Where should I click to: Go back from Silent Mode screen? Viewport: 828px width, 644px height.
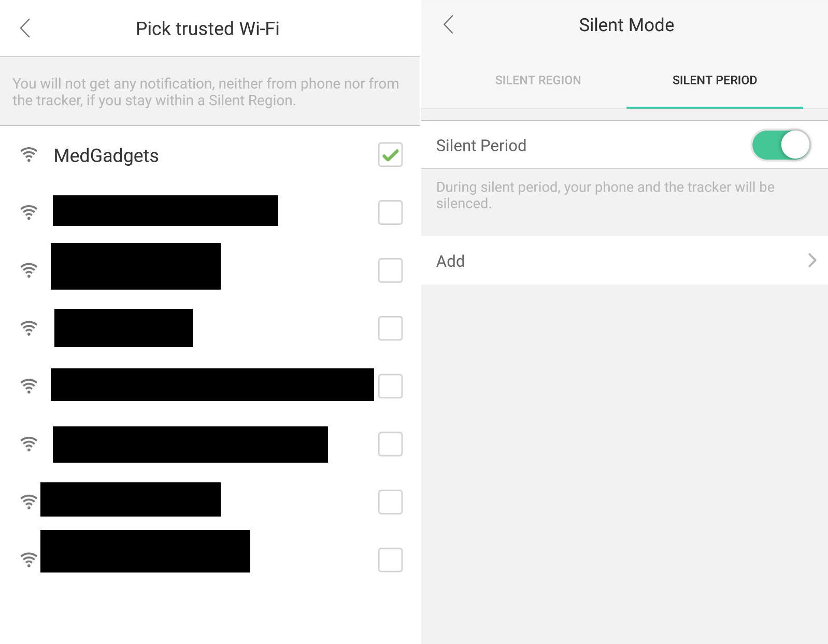(449, 24)
